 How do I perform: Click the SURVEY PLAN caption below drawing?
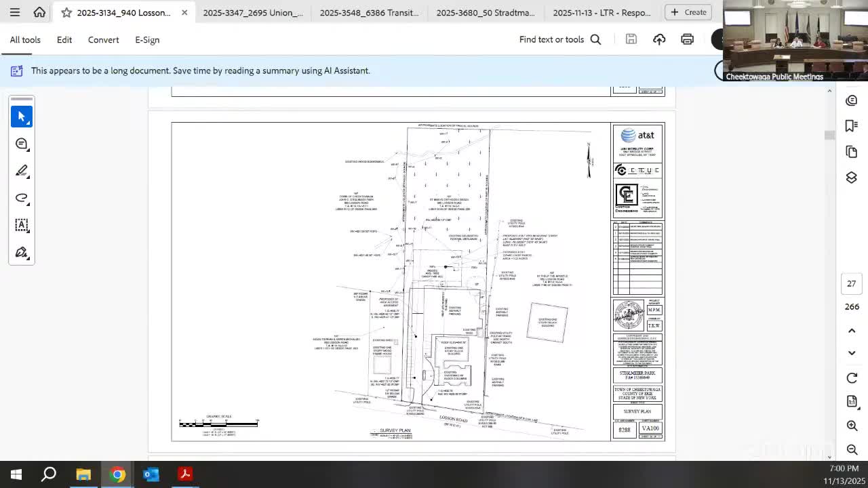[395, 430]
